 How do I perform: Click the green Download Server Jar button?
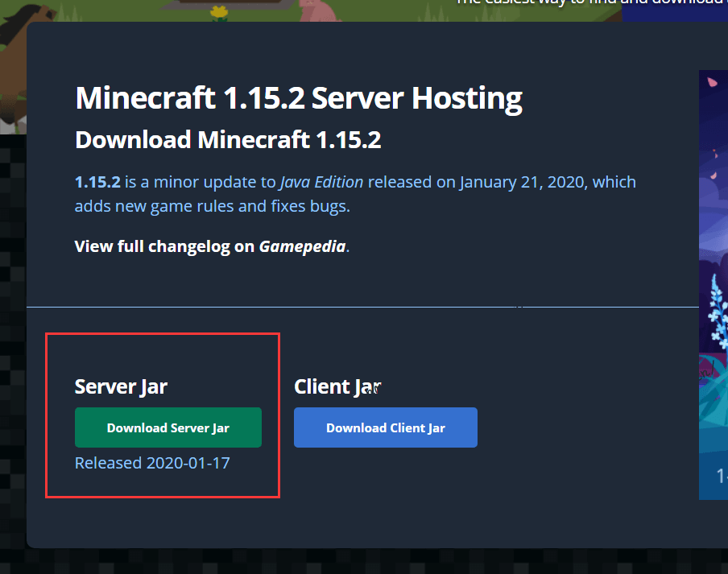[168, 427]
